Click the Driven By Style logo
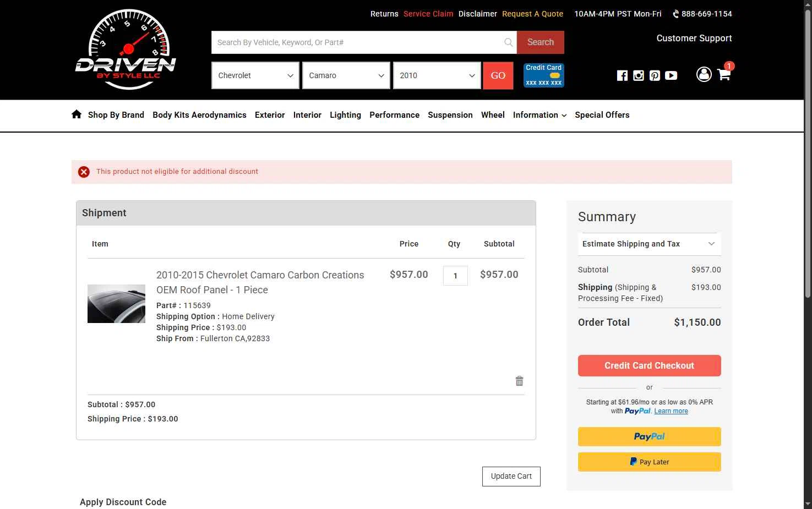This screenshot has width=812, height=509. click(126, 49)
